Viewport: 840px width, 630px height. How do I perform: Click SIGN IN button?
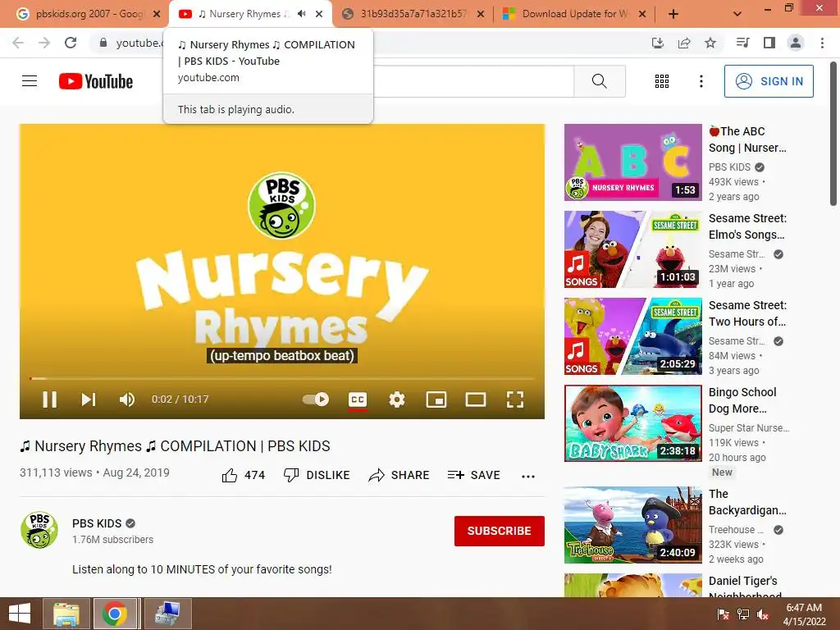[x=769, y=81]
